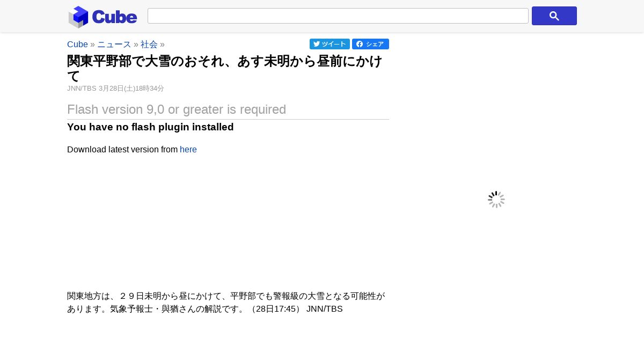Click the blue cube logo icon
This screenshot has height=338, width=644.
pos(78,17)
